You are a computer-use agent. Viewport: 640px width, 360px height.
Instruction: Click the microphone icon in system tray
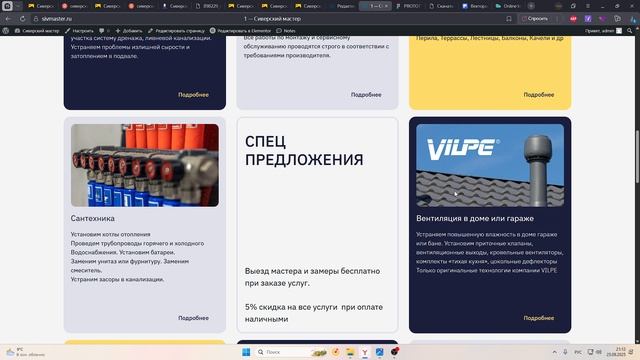(x=565, y=352)
